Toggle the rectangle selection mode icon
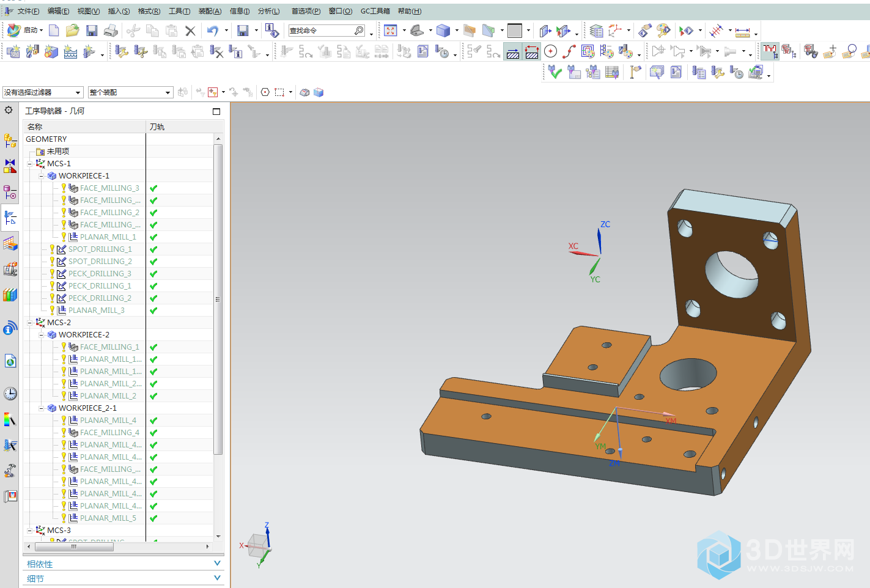The image size is (870, 588). point(279,92)
